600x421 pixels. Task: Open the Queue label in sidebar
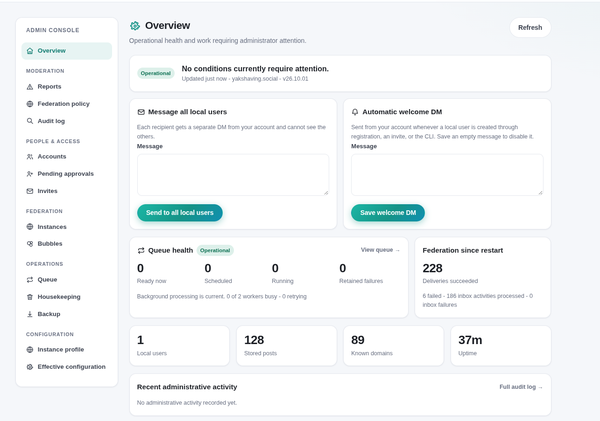click(47, 280)
